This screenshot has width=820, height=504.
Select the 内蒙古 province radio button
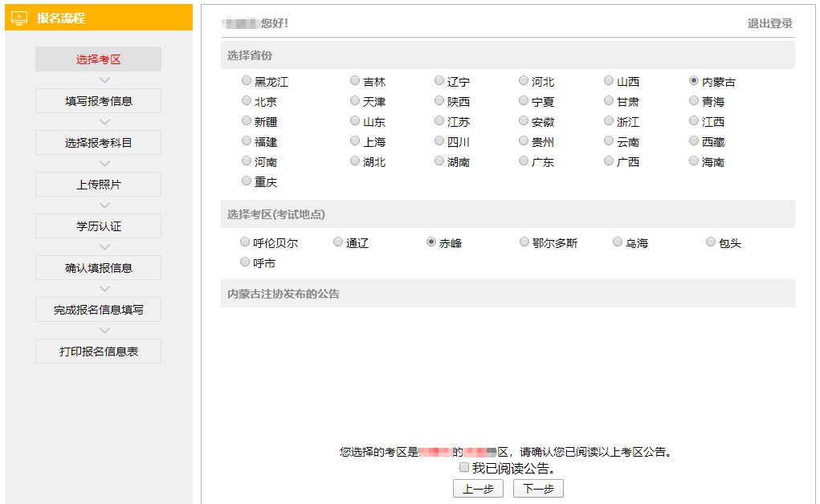click(693, 80)
